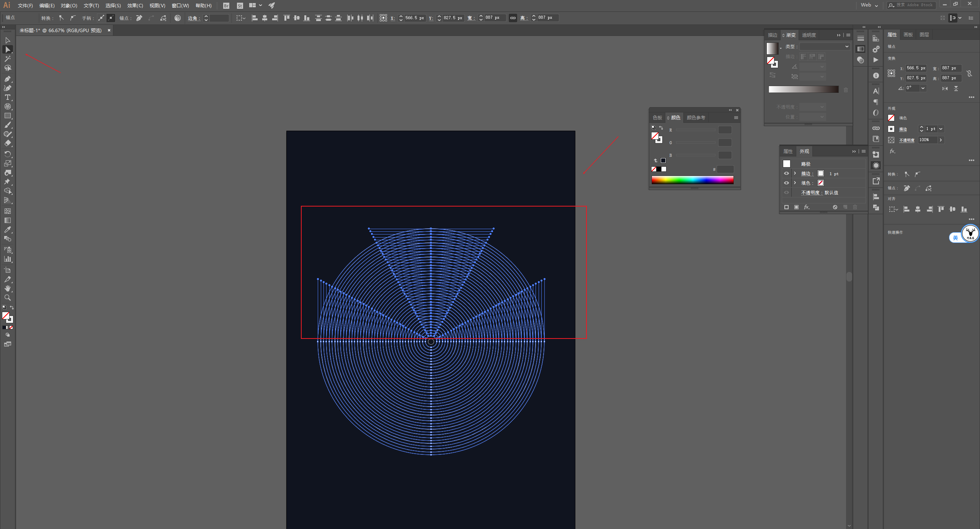980x529 pixels.
Task: Select the Pen tool in left toolbar
Action: tap(7, 79)
